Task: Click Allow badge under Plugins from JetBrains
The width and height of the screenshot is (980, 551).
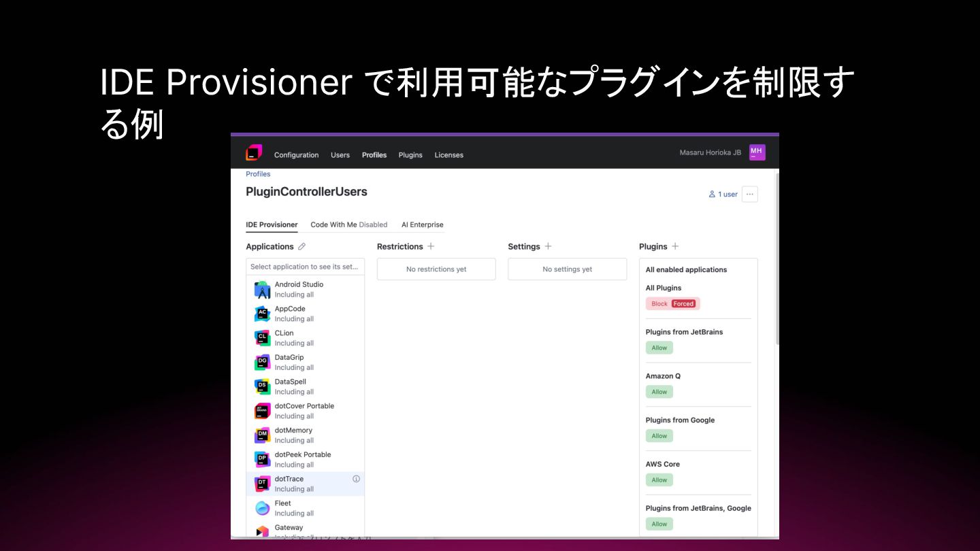Action: point(659,348)
